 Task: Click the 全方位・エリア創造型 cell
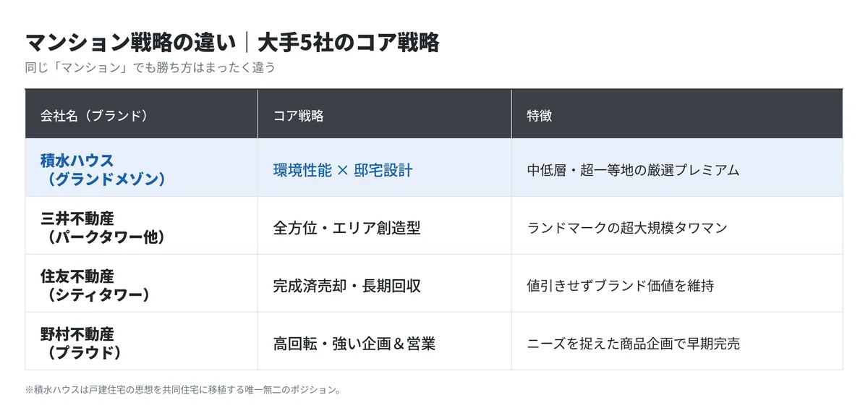tap(384, 226)
